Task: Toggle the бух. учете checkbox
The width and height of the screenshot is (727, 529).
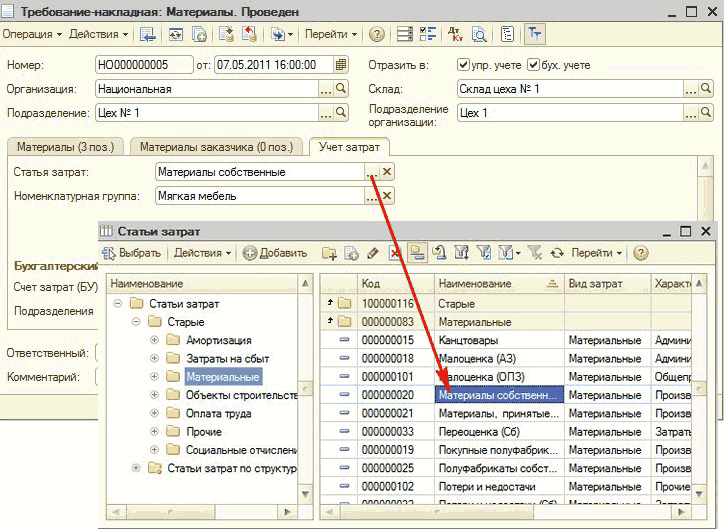Action: tap(533, 65)
